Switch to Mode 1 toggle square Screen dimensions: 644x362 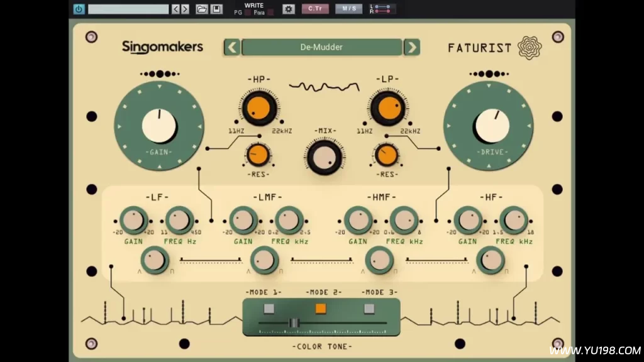(x=269, y=307)
